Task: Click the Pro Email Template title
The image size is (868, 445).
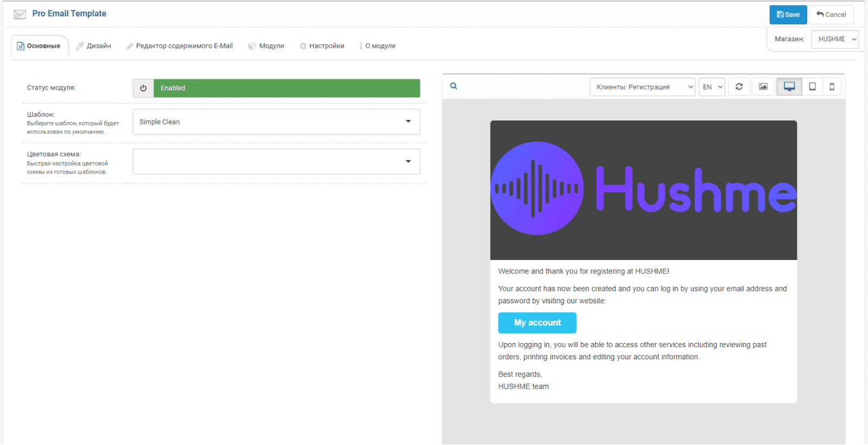Action: (x=69, y=14)
